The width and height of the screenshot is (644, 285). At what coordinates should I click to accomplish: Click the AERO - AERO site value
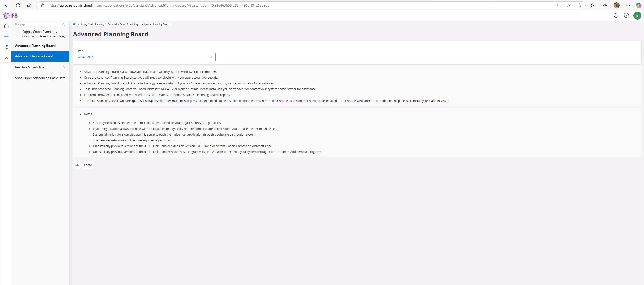coord(86,57)
